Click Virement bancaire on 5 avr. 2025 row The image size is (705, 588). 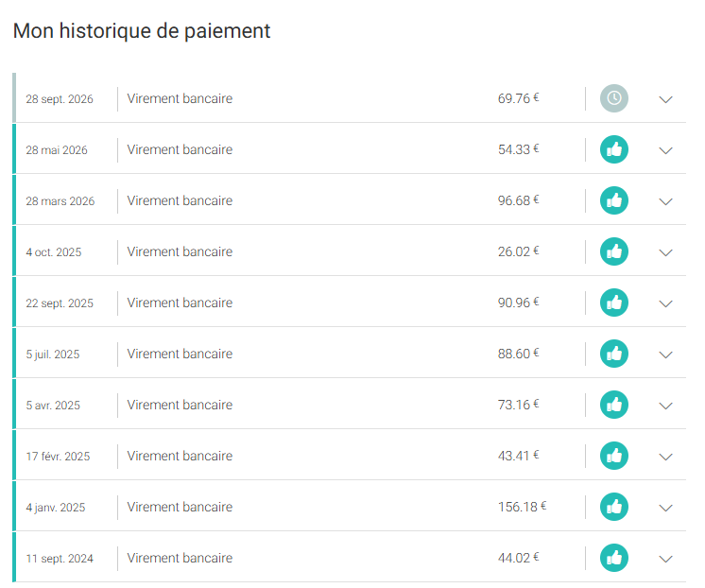coord(180,405)
